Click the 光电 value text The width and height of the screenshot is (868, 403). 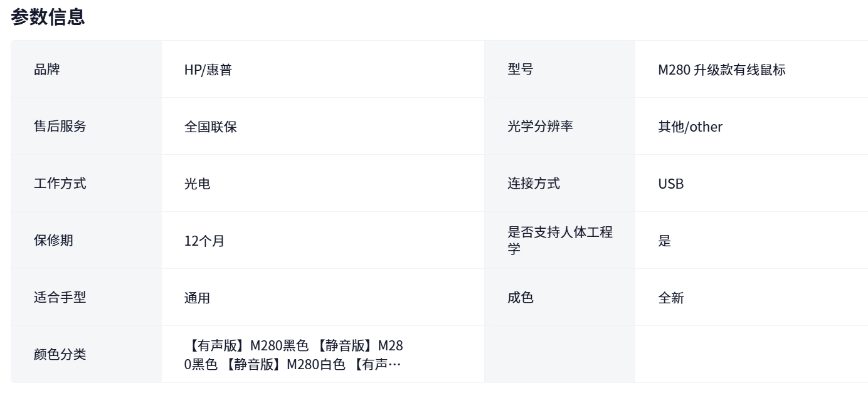tap(197, 184)
